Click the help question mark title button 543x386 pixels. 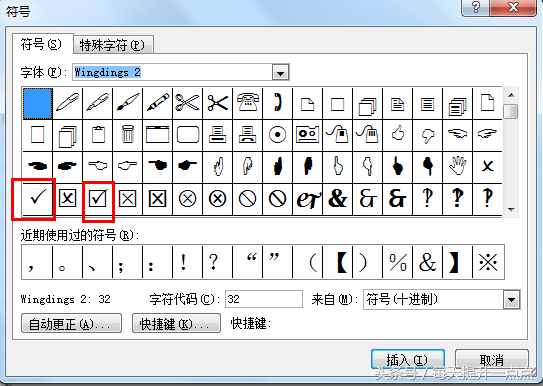476,7
